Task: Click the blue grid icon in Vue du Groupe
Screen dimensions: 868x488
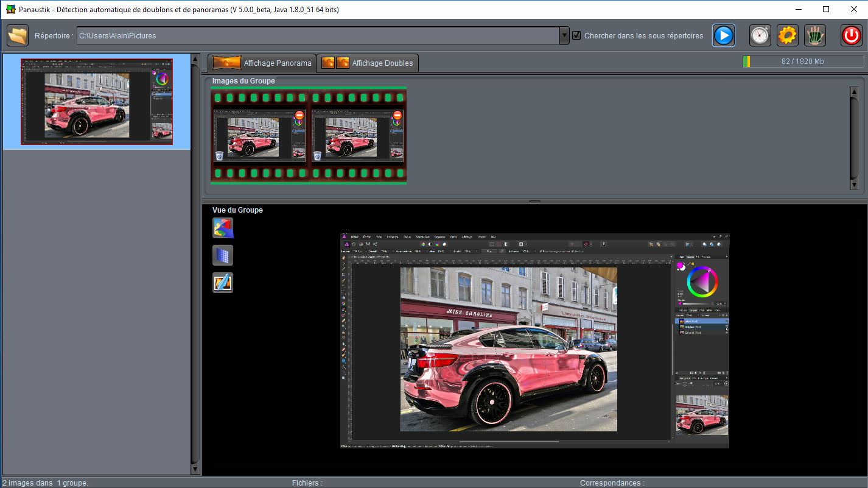Action: point(223,255)
